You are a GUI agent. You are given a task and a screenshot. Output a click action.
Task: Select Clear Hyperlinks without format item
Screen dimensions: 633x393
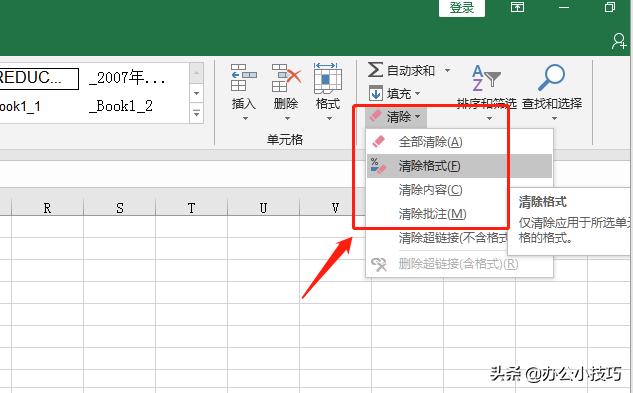[x=437, y=238]
